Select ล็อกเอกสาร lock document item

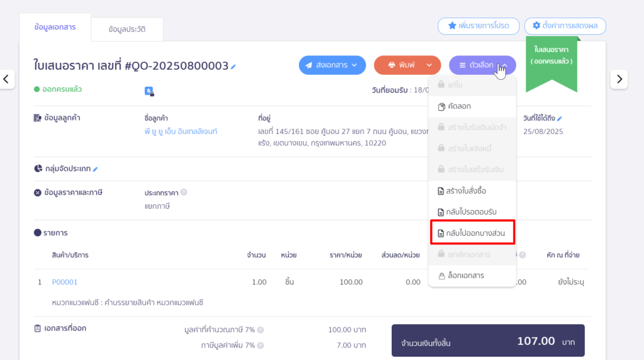(472, 275)
